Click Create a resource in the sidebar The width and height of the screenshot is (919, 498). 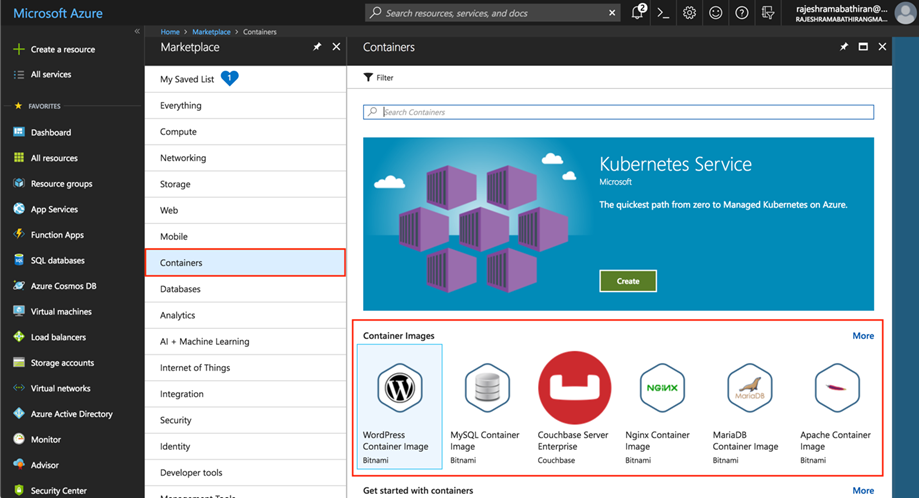click(x=63, y=49)
